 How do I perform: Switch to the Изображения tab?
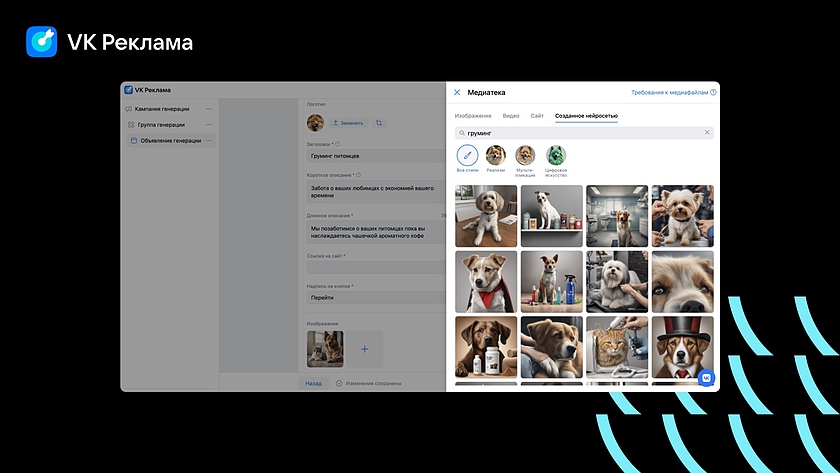[473, 116]
